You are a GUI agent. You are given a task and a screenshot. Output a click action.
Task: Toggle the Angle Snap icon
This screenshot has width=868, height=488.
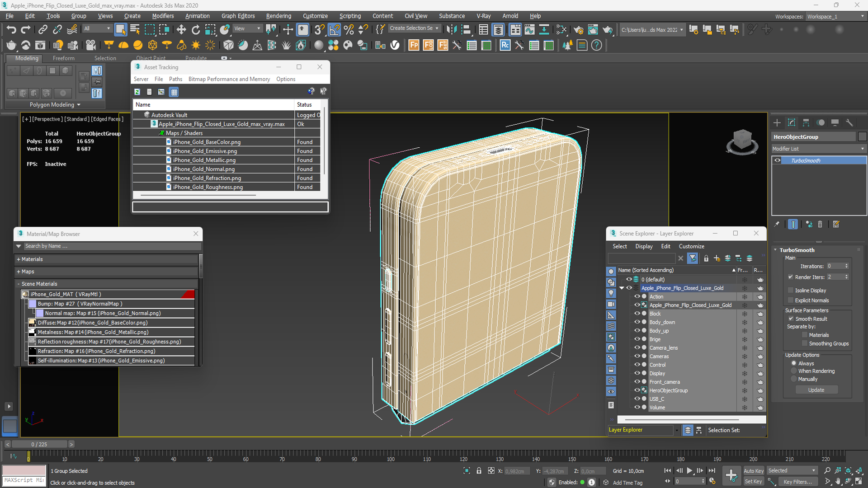pyautogui.click(x=334, y=30)
